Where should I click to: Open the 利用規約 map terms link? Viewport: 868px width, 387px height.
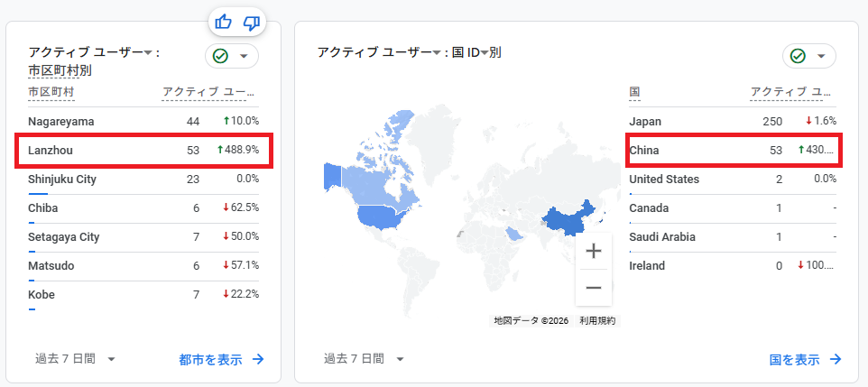(x=597, y=320)
